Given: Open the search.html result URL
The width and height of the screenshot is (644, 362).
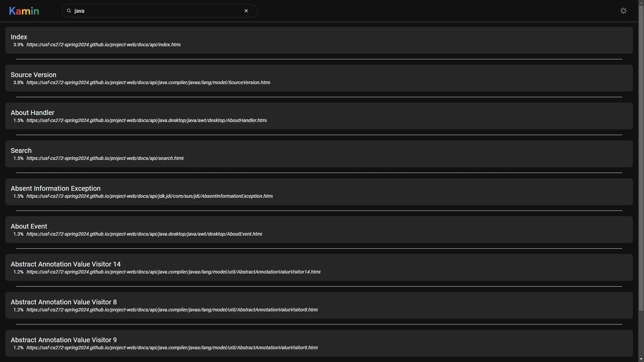Looking at the screenshot, I should click(x=105, y=158).
